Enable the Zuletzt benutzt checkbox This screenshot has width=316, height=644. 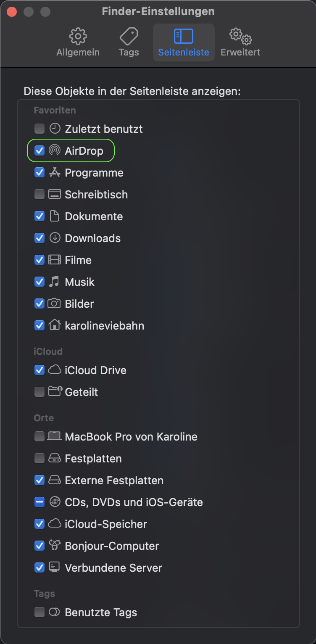[x=39, y=129]
